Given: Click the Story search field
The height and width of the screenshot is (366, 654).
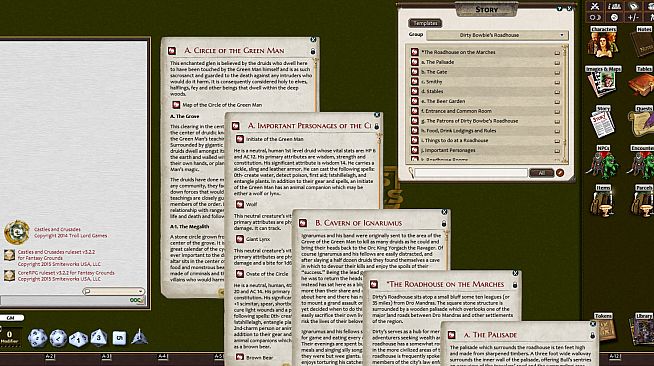Looking at the screenshot, I should tap(471, 173).
